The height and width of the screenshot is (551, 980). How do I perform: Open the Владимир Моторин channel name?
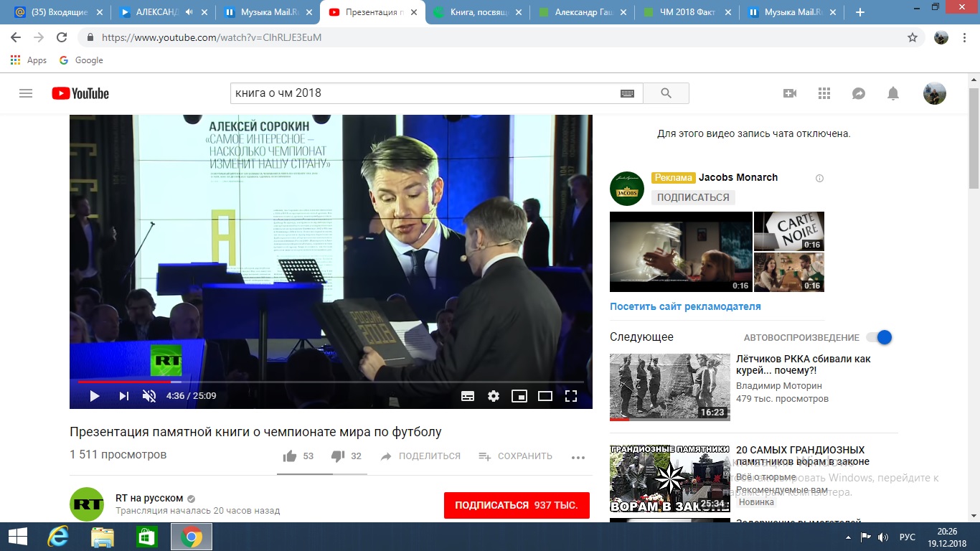click(779, 386)
